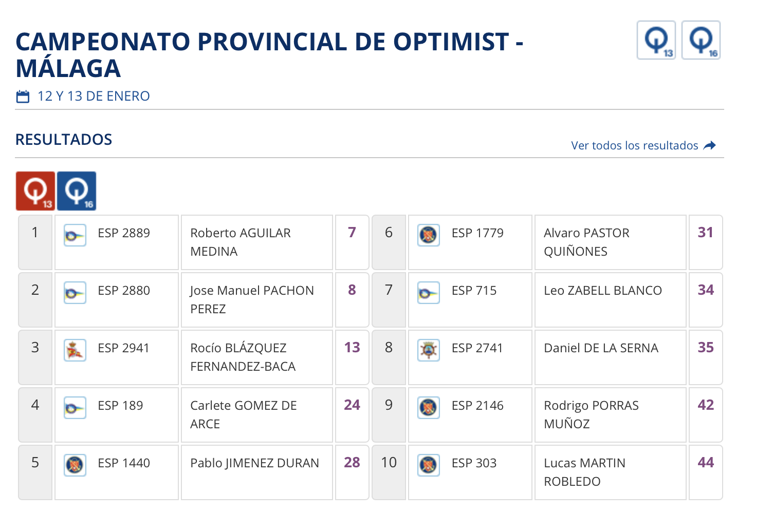Image resolution: width=773 pixels, height=532 pixels.
Task: Click the score 44 for Lucas MARTIN ROBLEDO
Action: [706, 463]
